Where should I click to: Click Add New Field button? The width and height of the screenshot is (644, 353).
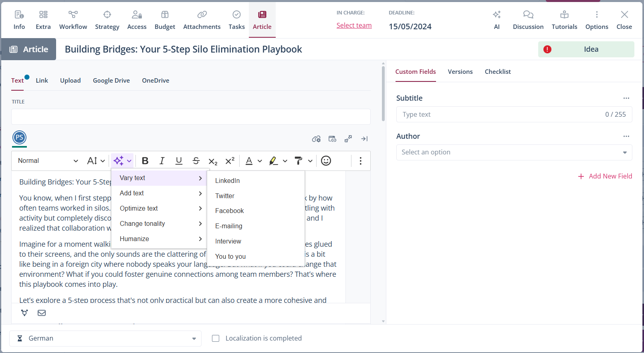[x=605, y=176]
